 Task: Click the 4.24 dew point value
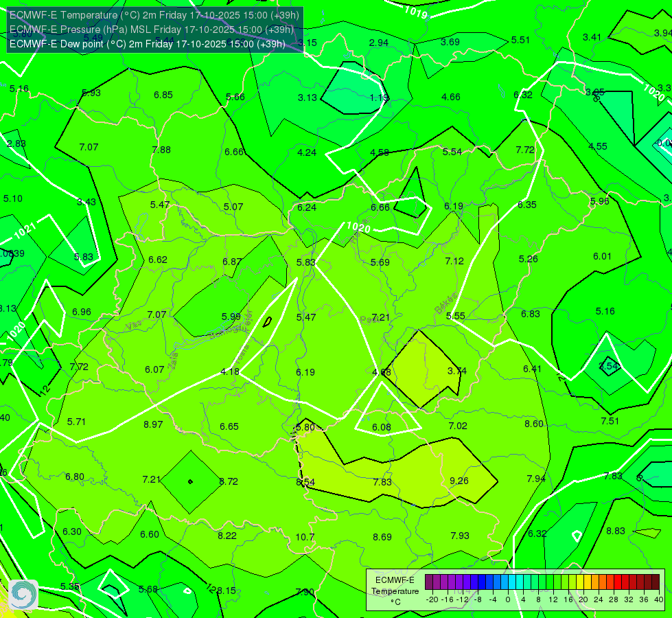pyautogui.click(x=307, y=152)
